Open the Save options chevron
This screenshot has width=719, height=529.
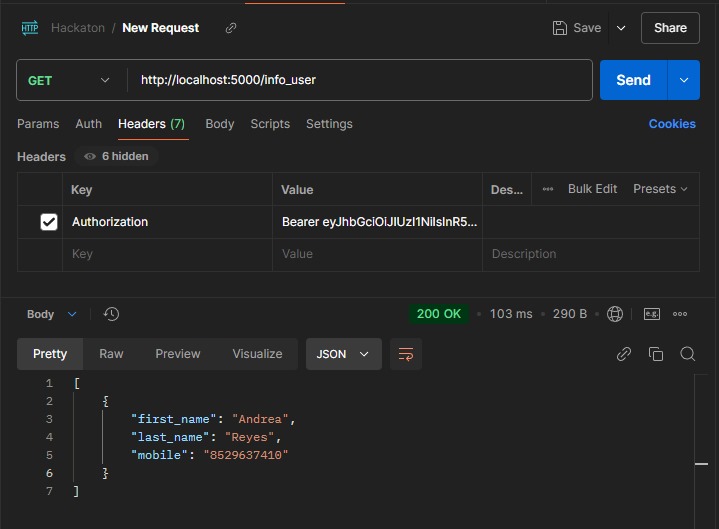point(621,28)
